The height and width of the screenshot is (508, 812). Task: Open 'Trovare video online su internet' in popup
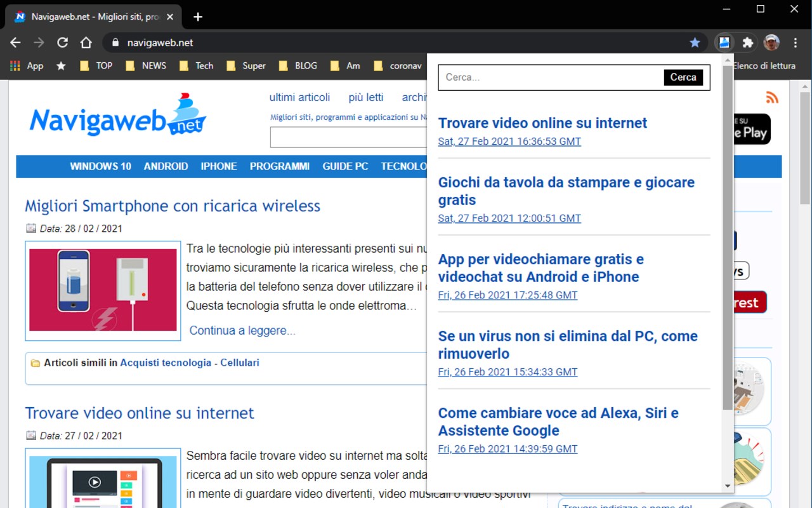click(x=542, y=123)
